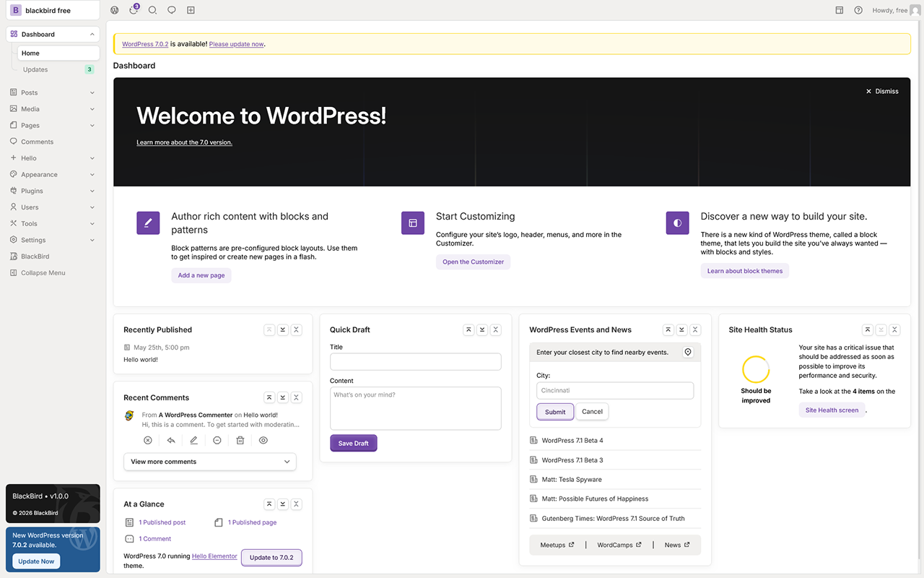Click the City input showing Cincinnati
924x578 pixels.
coord(615,390)
